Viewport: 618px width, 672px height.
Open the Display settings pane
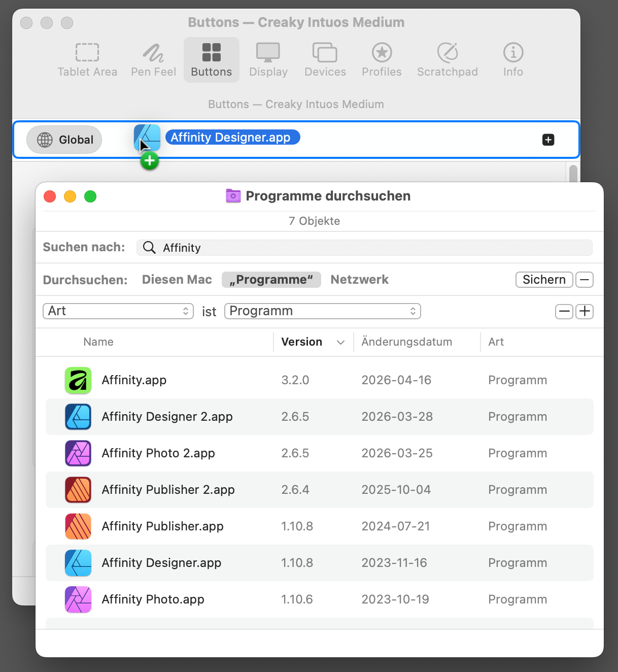pos(268,60)
